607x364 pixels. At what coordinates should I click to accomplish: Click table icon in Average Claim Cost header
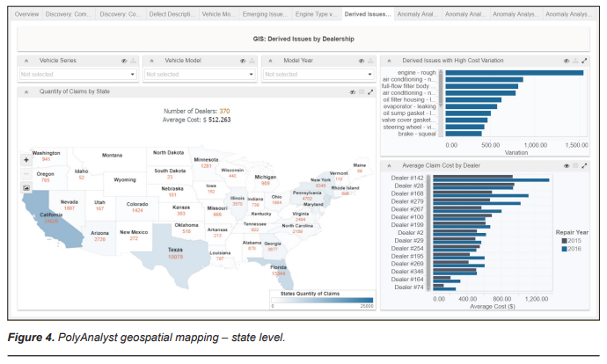pos(575,165)
